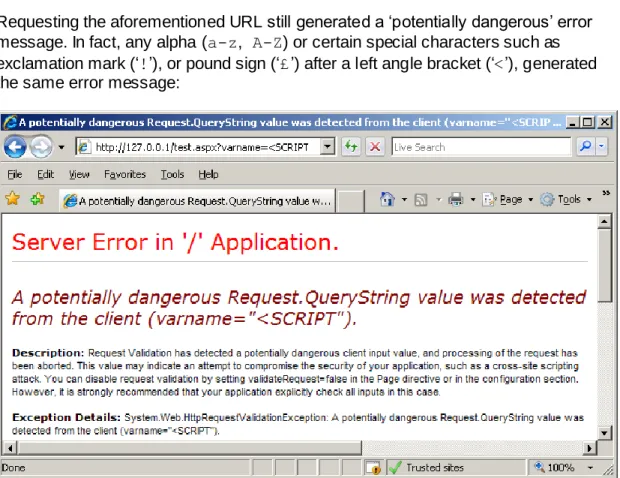Open the Favorites Center star icon
Image resolution: width=620 pixels, height=478 pixels.
click(13, 198)
